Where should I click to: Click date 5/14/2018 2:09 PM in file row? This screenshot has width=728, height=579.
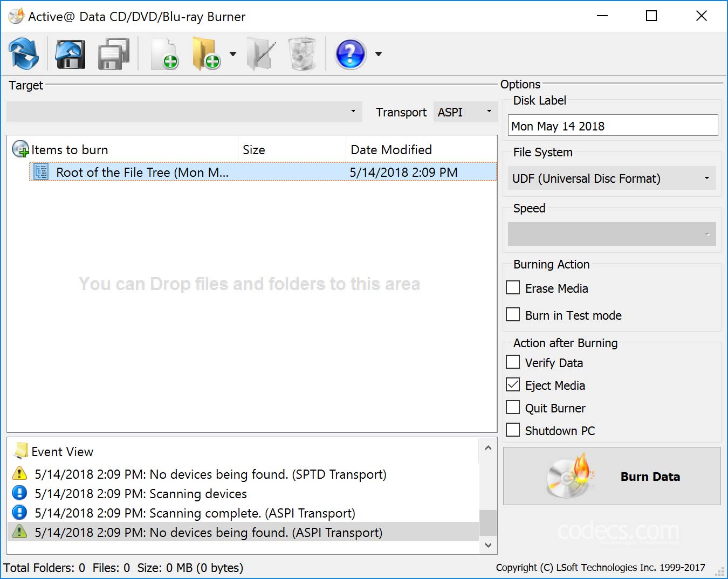tap(403, 172)
